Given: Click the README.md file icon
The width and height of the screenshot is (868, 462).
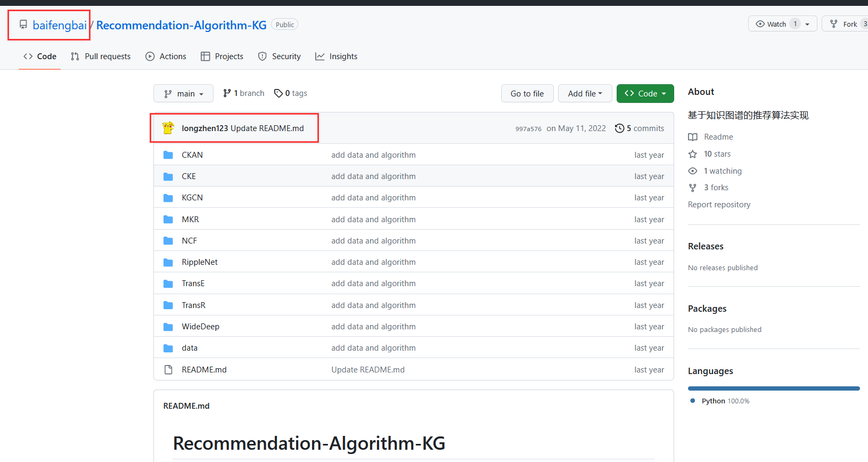Looking at the screenshot, I should click(168, 370).
